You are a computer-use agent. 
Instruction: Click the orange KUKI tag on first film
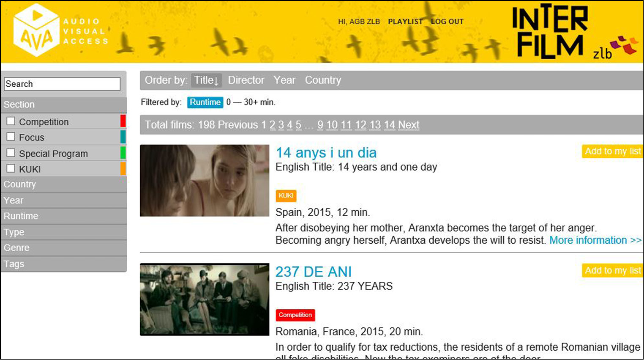(286, 196)
